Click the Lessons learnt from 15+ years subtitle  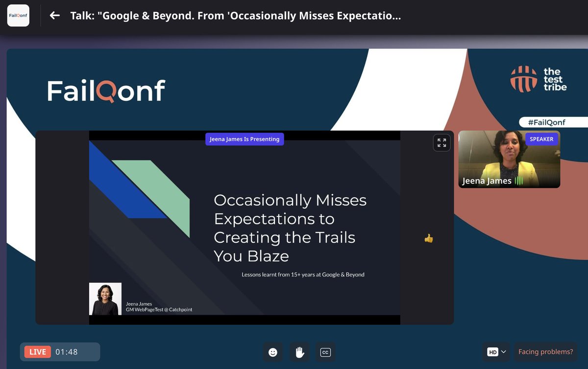pyautogui.click(x=303, y=275)
